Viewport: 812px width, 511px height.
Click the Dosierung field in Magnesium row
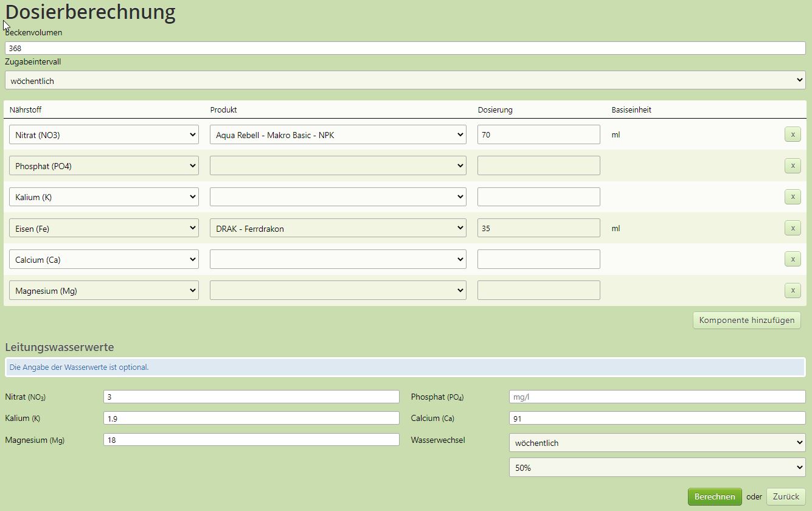coord(539,290)
